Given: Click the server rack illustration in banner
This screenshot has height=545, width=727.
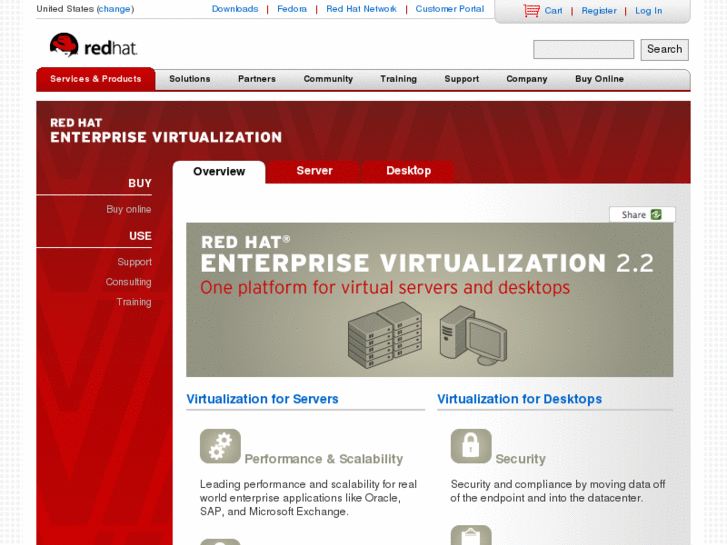Looking at the screenshot, I should click(x=385, y=335).
